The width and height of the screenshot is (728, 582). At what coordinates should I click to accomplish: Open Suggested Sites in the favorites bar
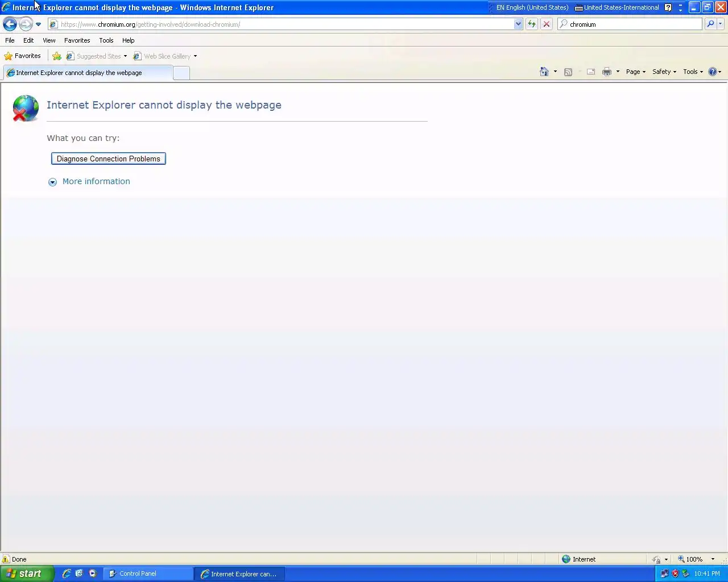[97, 56]
